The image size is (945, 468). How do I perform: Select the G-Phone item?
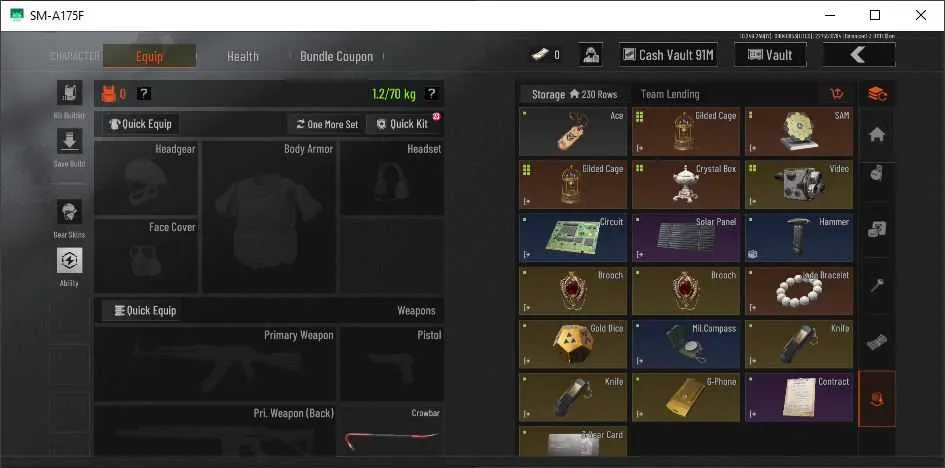(686, 397)
